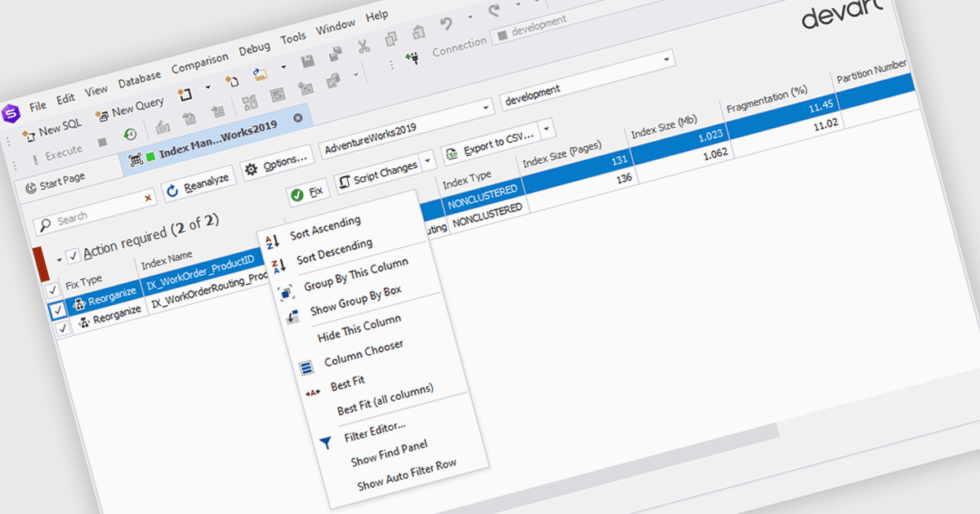The height and width of the screenshot is (514, 980).
Task: Click the Copy icon in the toolbar
Action: click(x=391, y=38)
